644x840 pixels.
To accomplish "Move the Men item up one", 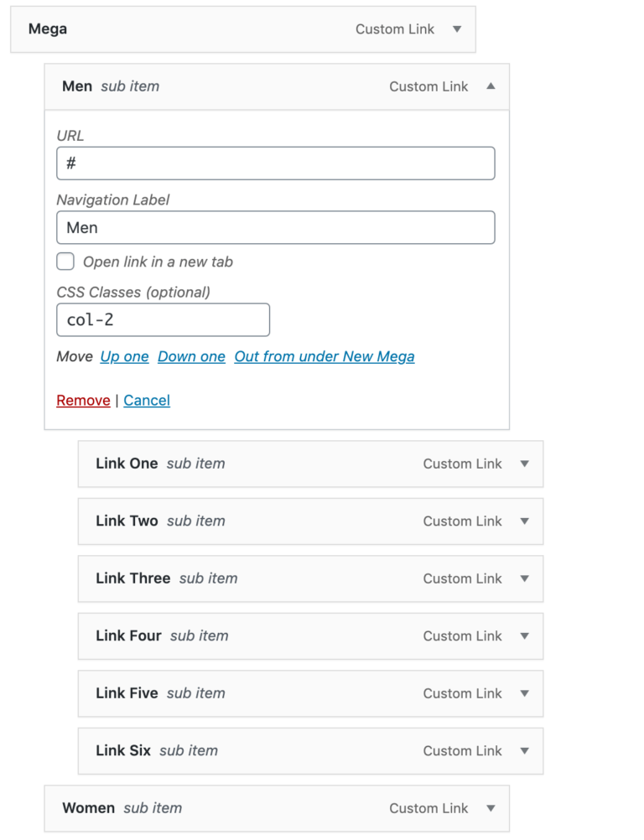I will point(124,356).
